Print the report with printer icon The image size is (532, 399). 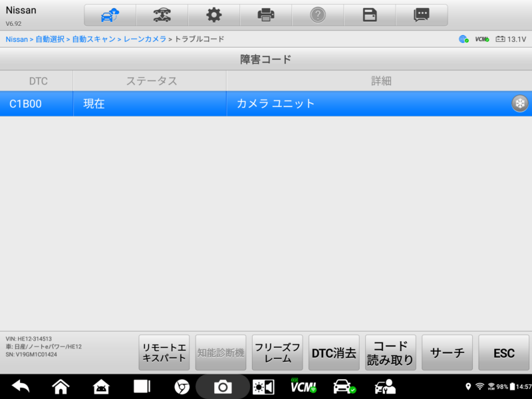point(265,15)
